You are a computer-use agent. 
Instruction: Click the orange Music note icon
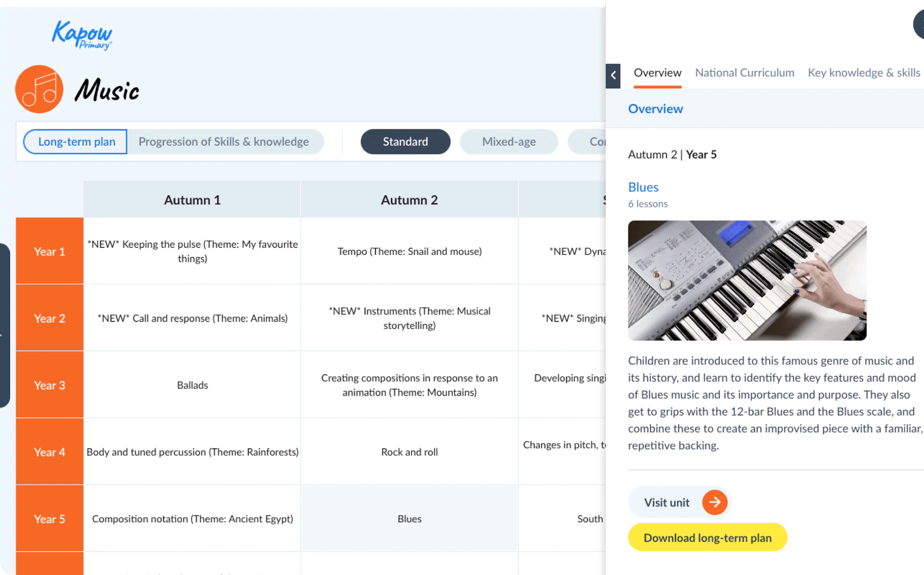39,89
